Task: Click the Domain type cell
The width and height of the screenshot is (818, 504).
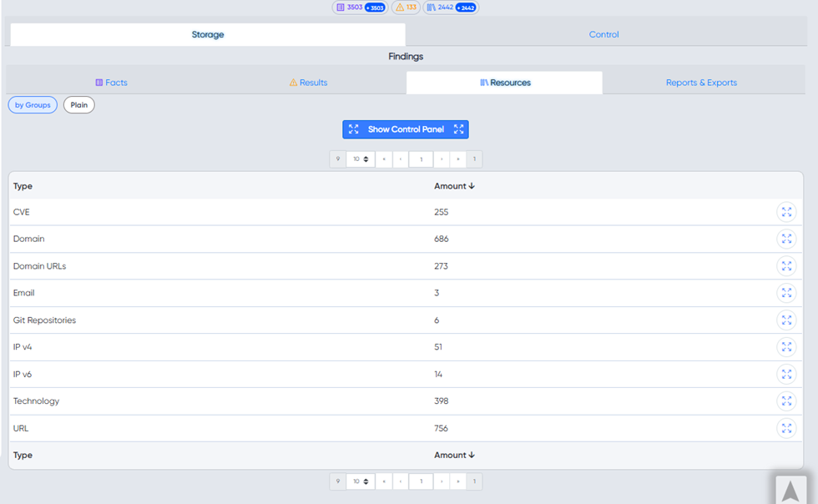Action: coord(28,239)
